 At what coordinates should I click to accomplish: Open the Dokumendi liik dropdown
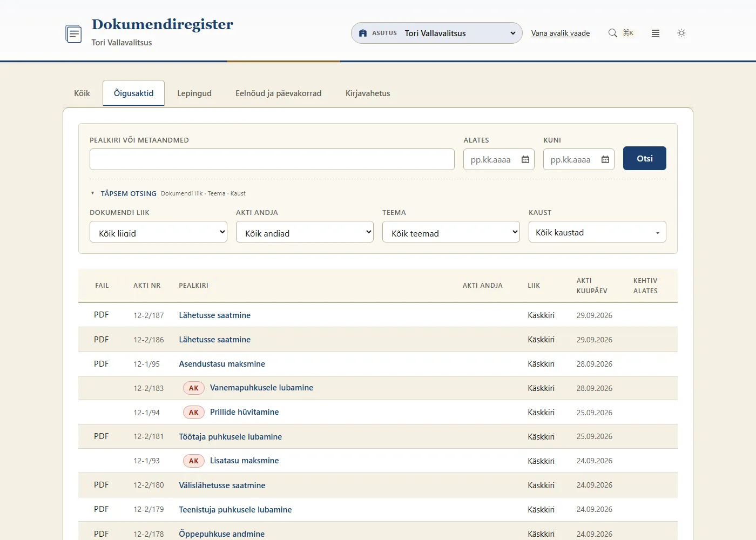158,232
